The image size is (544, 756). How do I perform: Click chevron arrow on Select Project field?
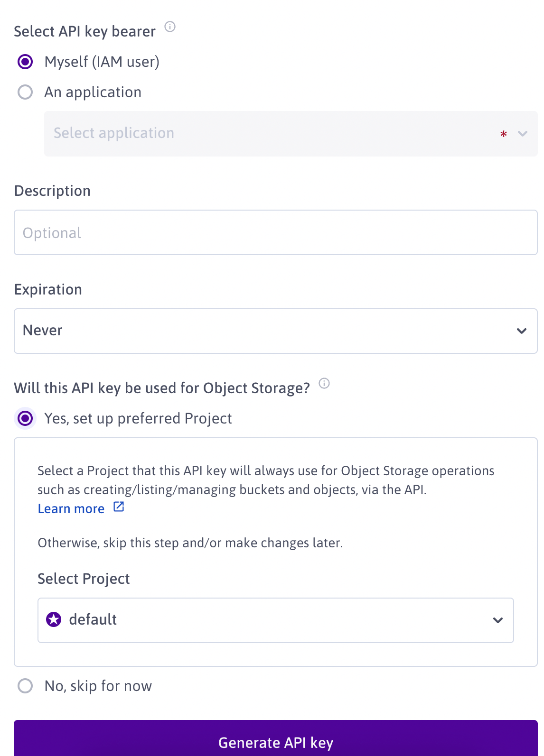[x=498, y=620]
